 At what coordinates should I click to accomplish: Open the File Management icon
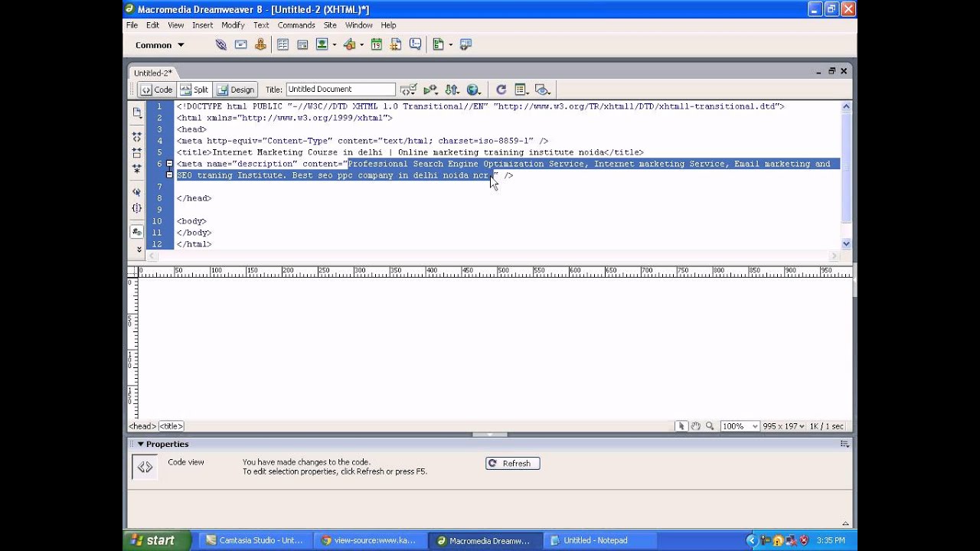452,90
